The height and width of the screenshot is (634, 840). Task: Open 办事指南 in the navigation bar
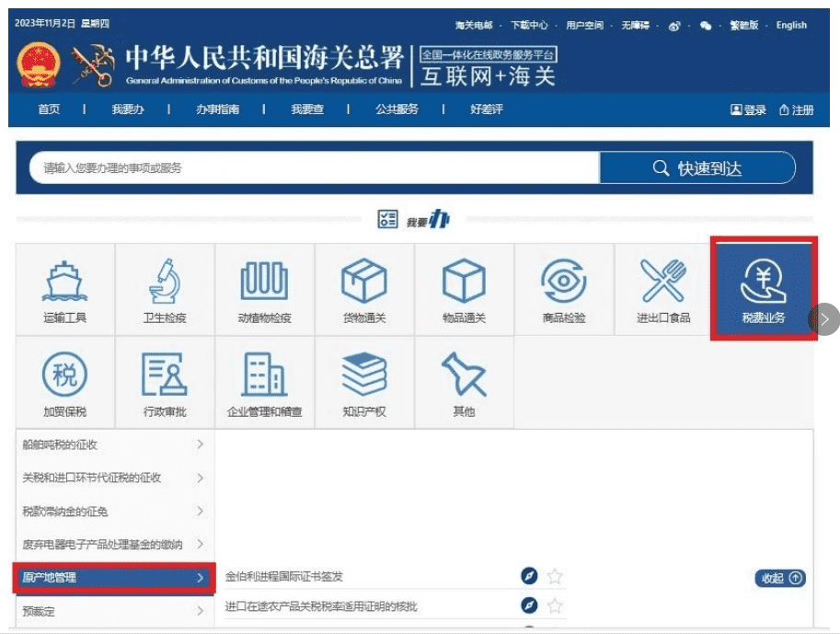click(217, 110)
